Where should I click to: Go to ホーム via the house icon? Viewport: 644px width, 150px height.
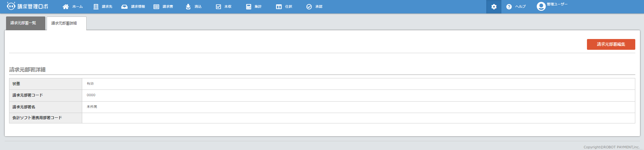pyautogui.click(x=66, y=7)
